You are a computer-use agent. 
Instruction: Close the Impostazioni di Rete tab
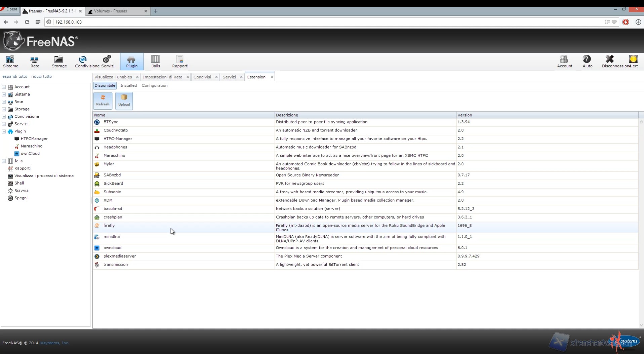188,77
